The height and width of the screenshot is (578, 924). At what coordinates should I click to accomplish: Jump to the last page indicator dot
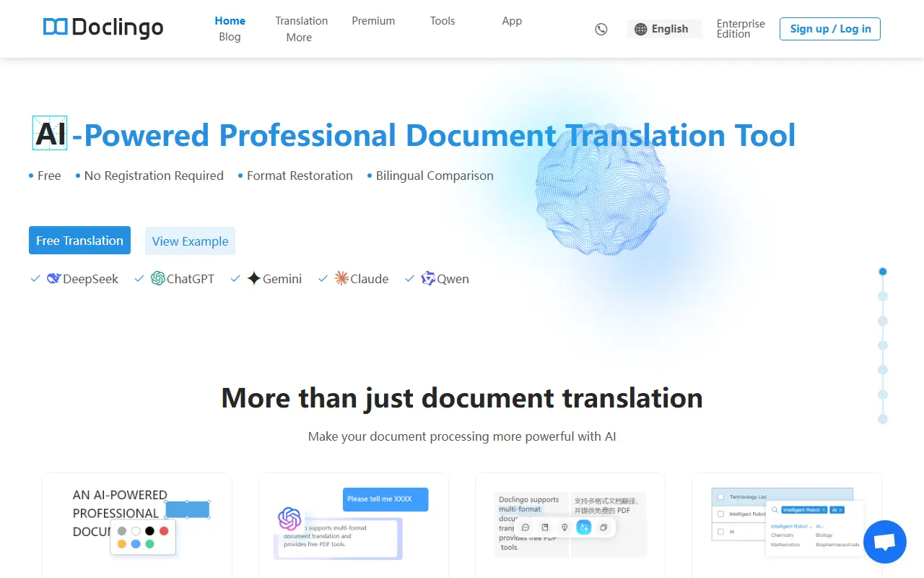[882, 419]
